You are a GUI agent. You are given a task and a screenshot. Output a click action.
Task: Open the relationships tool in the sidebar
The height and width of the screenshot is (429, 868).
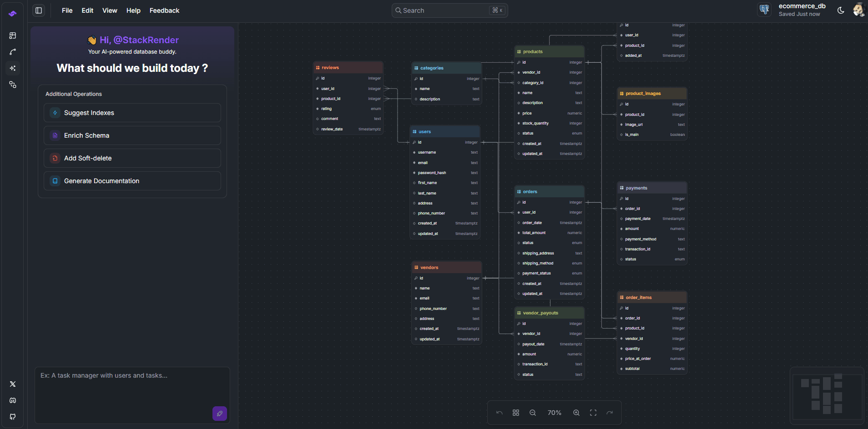[x=13, y=52]
